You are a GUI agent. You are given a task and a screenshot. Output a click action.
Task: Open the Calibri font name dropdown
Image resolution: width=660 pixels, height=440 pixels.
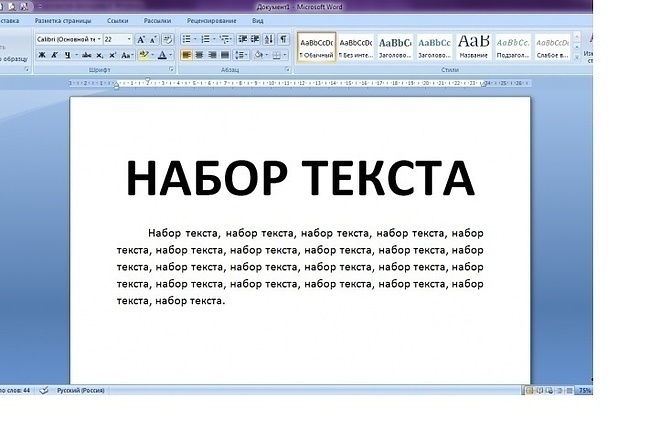tap(99, 40)
